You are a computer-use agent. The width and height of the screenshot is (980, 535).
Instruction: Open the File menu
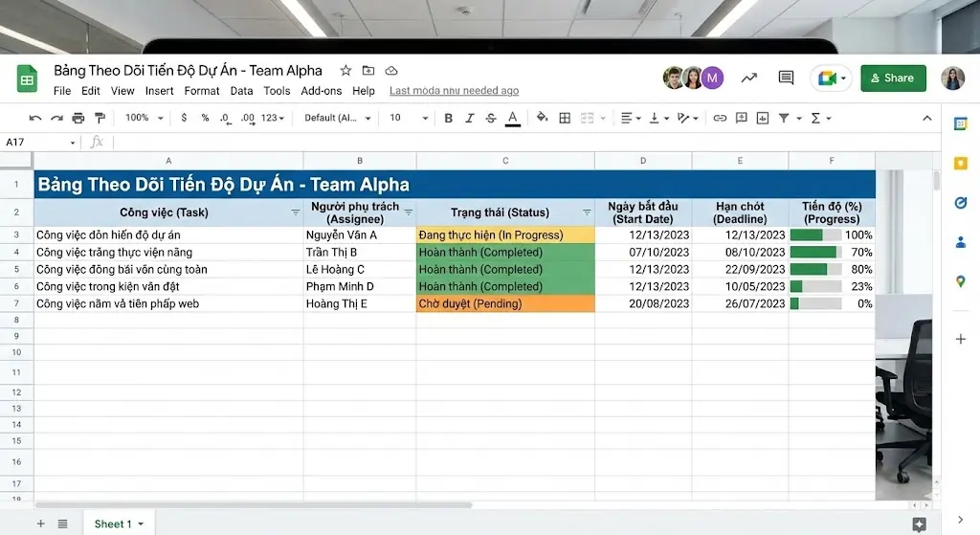[62, 91]
